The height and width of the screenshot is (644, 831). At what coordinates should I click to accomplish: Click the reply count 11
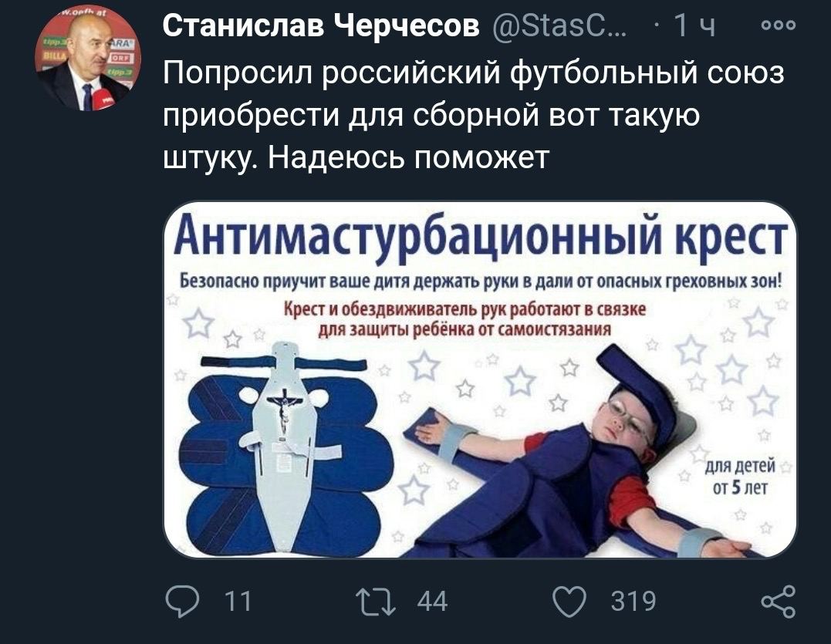click(238, 602)
